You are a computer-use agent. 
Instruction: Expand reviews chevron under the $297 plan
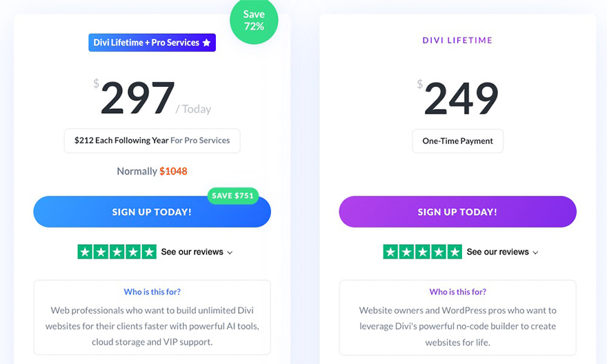point(230,252)
